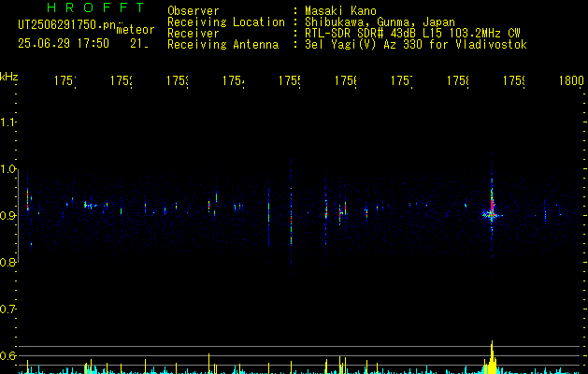The height and width of the screenshot is (374, 588).
Task: Select the 1.1 frequency axis label
Action: coord(7,122)
